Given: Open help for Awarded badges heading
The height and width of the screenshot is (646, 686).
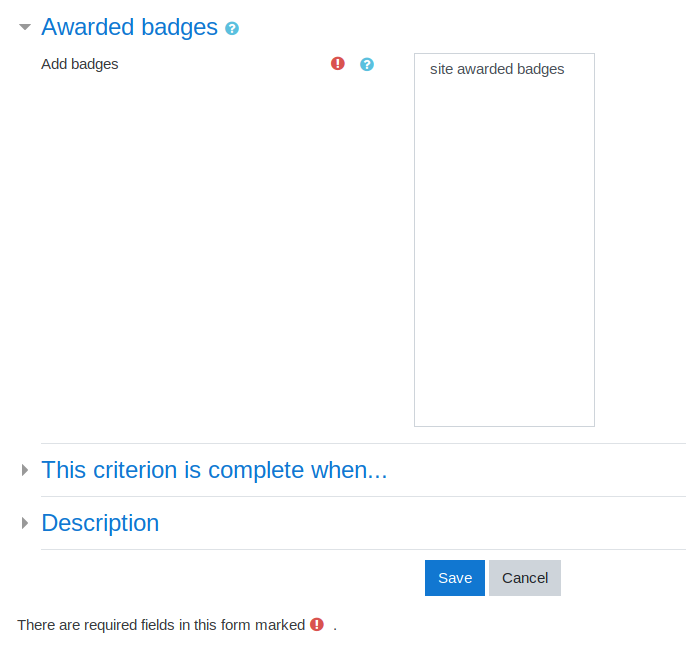Looking at the screenshot, I should pyautogui.click(x=232, y=29).
